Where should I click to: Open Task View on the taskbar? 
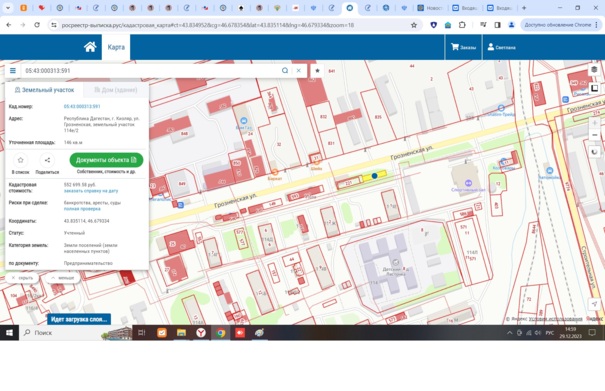[x=141, y=333]
